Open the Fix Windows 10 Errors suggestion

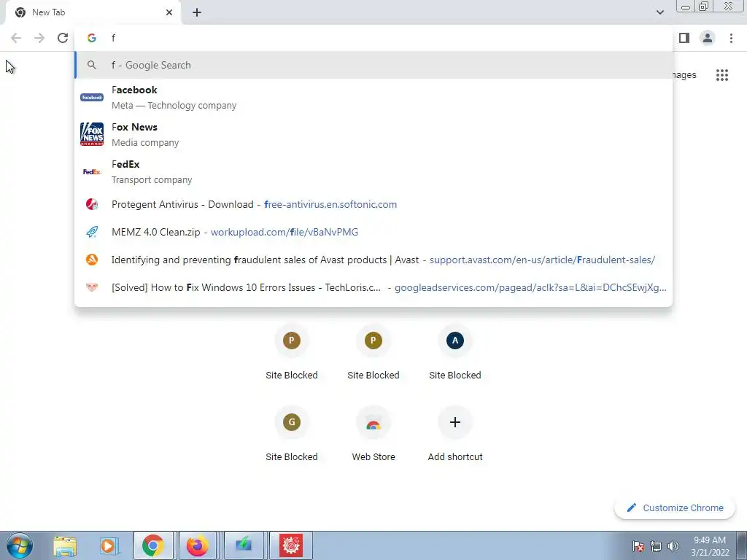click(x=373, y=287)
